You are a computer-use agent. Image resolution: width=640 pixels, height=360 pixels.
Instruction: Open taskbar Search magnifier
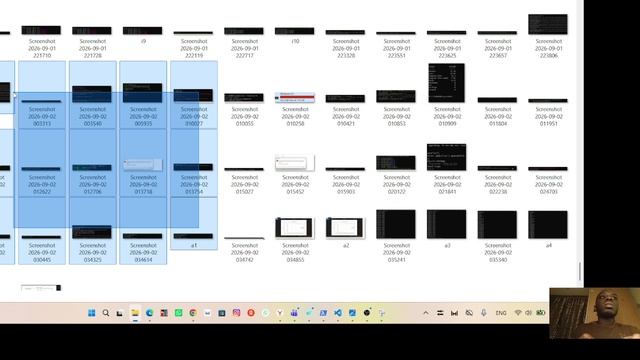106,313
